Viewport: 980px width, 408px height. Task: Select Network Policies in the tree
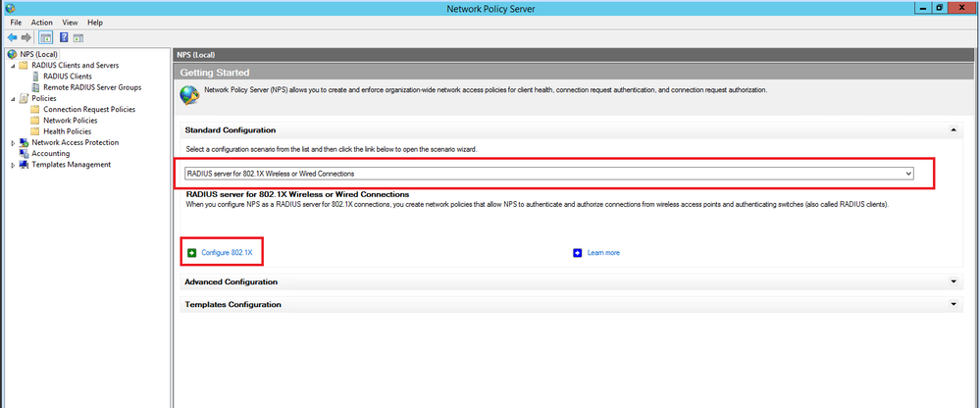click(71, 121)
